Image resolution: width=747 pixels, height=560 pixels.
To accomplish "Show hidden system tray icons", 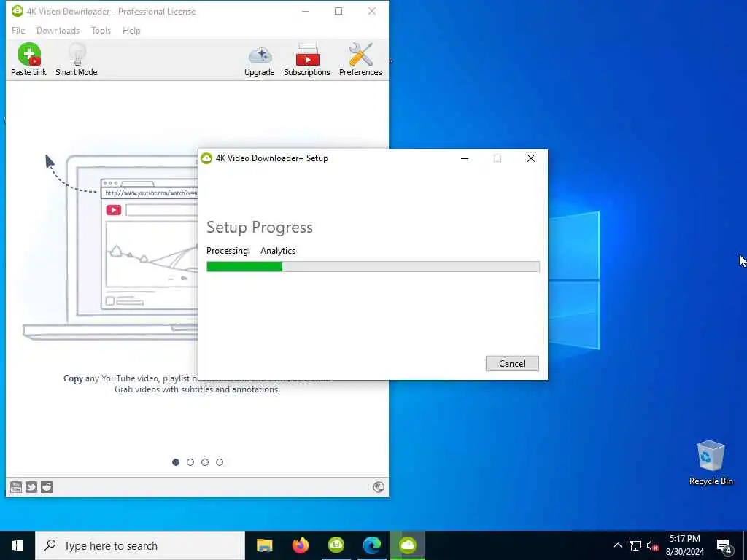I will pos(617,545).
